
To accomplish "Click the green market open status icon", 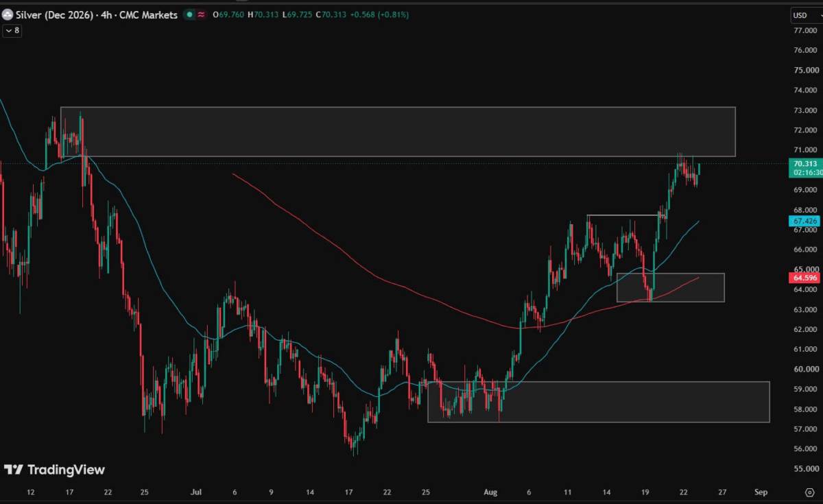I will coord(189,14).
